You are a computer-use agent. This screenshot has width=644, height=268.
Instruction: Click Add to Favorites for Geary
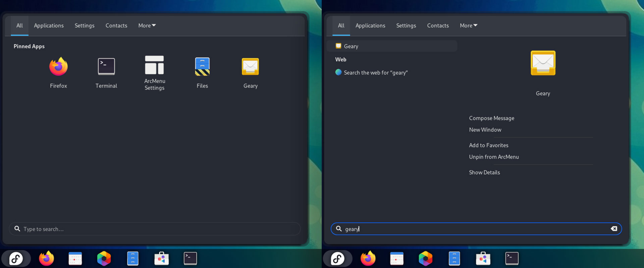pos(488,145)
